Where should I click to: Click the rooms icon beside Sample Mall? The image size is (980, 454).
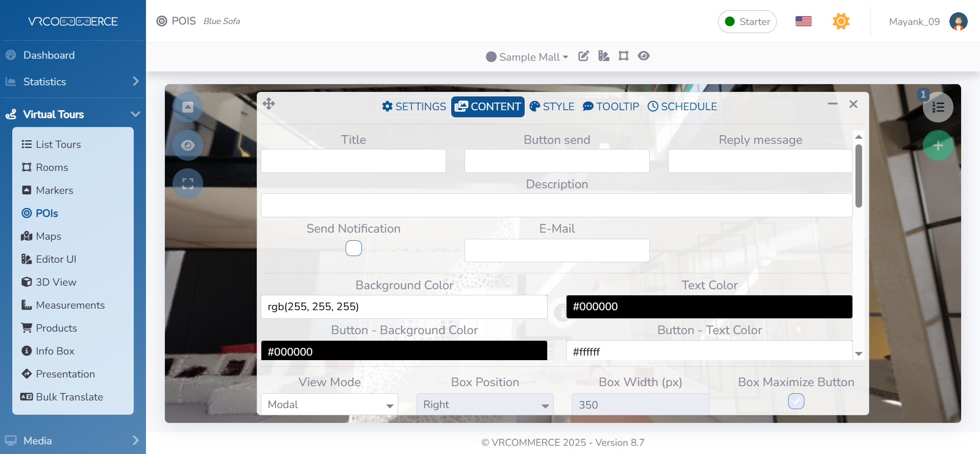tap(623, 56)
